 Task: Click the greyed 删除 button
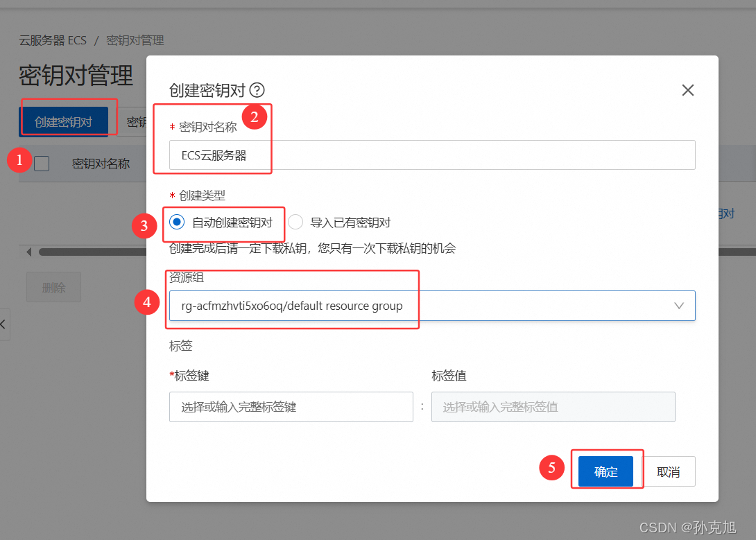click(x=53, y=288)
